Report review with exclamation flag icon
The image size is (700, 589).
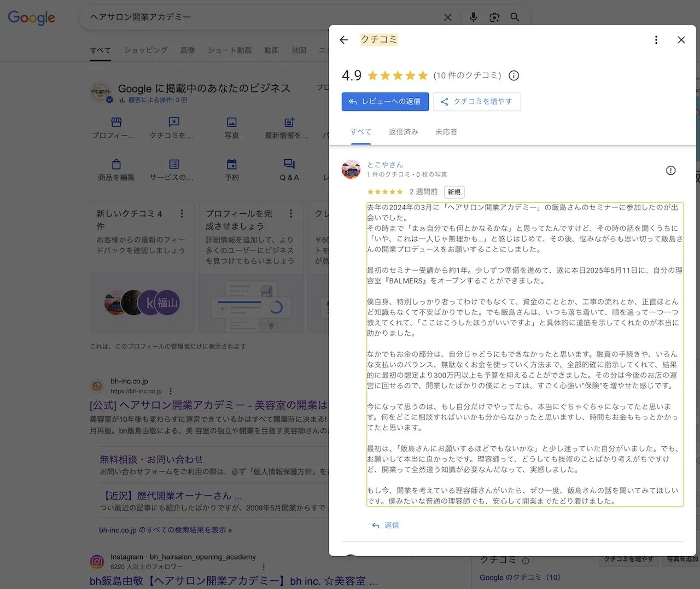click(x=671, y=171)
